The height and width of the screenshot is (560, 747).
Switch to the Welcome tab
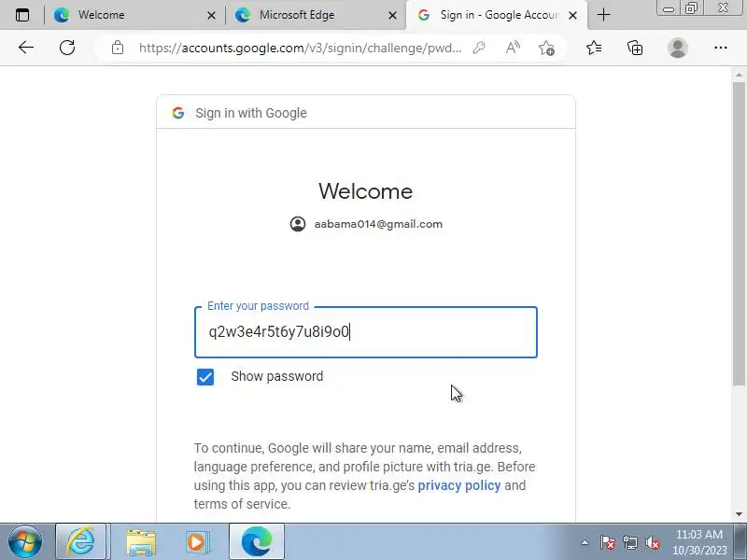point(134,15)
